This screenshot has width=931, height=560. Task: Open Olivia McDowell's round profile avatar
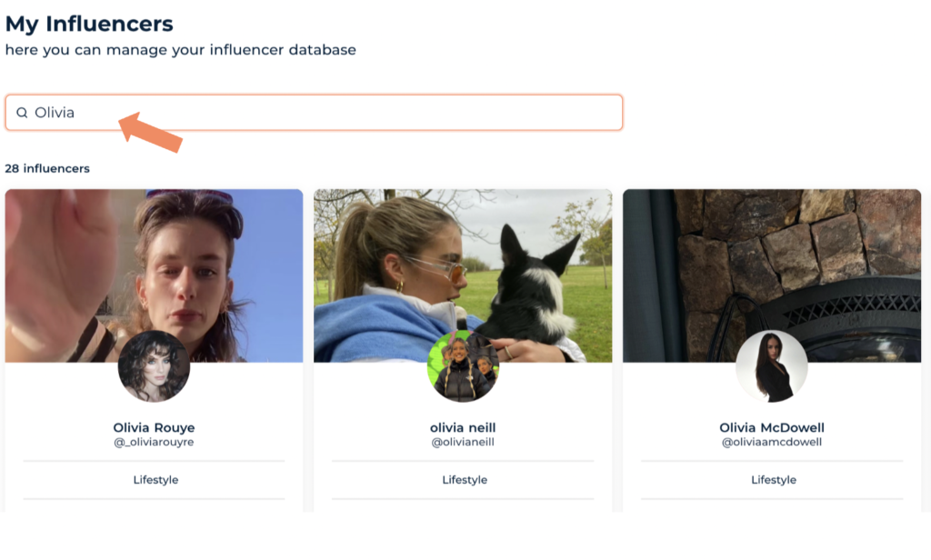[x=772, y=366]
